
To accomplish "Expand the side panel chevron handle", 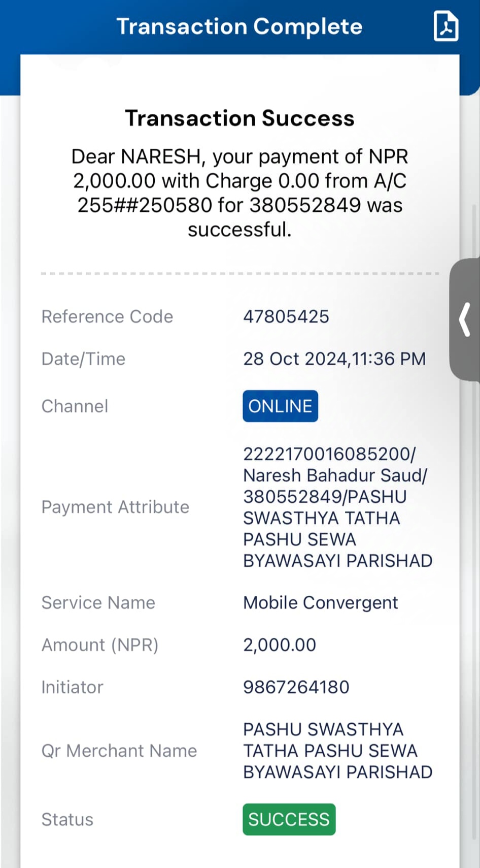I will click(465, 319).
